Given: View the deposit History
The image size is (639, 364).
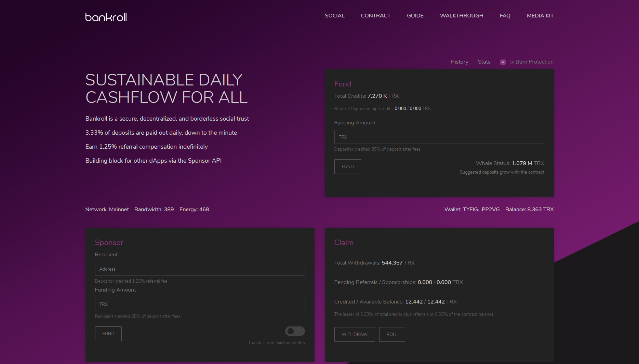Looking at the screenshot, I should (459, 62).
